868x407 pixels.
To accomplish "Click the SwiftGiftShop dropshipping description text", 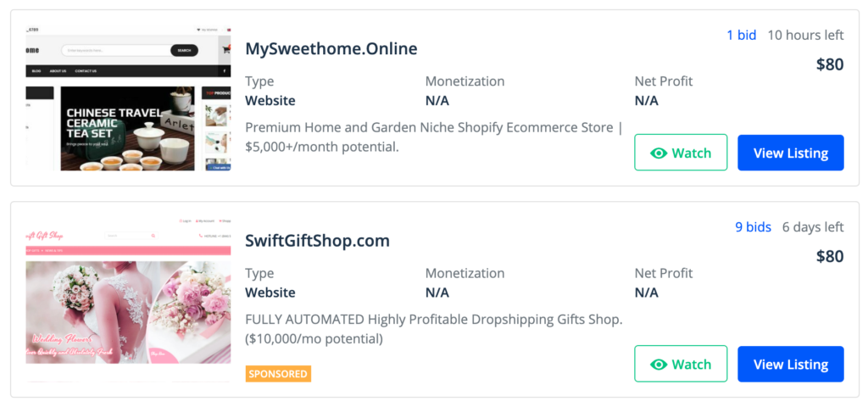I will click(x=434, y=329).
